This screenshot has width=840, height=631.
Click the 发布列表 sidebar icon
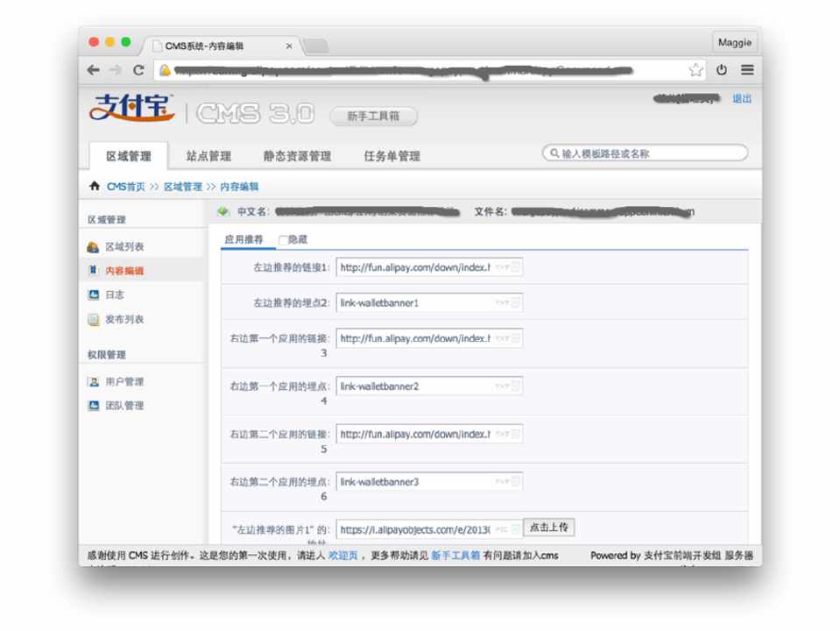click(x=94, y=320)
